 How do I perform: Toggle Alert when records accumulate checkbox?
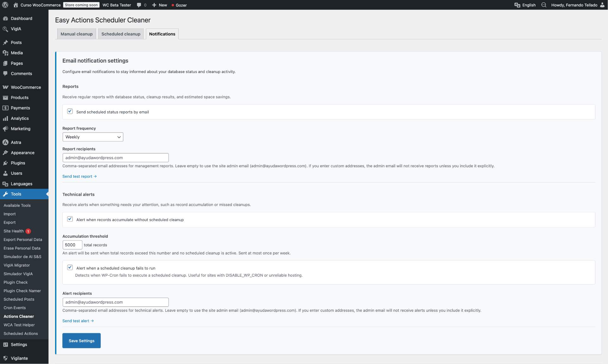point(70,219)
